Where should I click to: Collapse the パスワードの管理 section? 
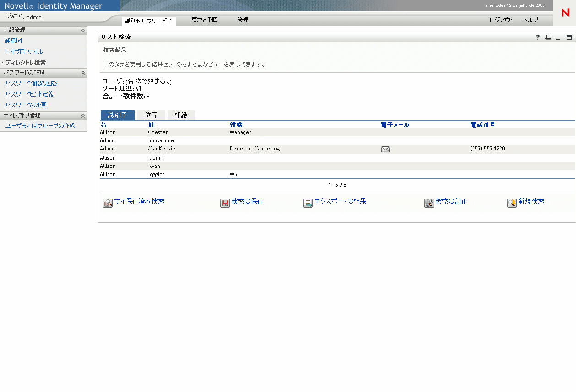83,73
